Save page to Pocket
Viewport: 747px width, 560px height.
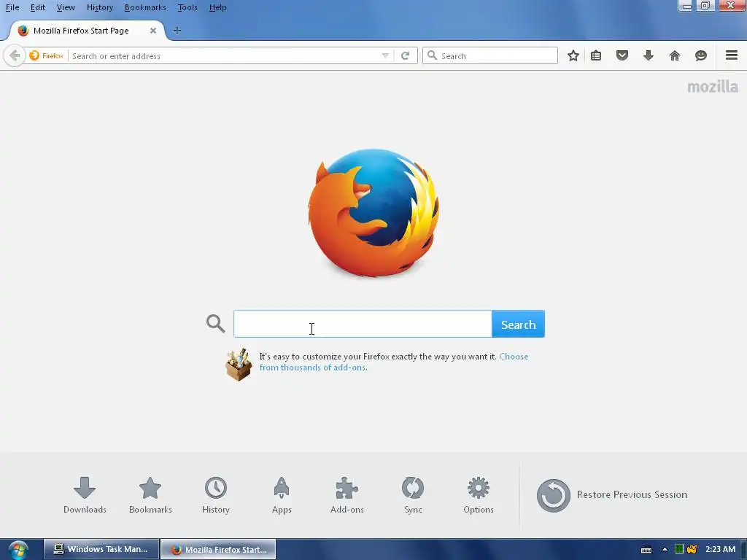tap(622, 55)
